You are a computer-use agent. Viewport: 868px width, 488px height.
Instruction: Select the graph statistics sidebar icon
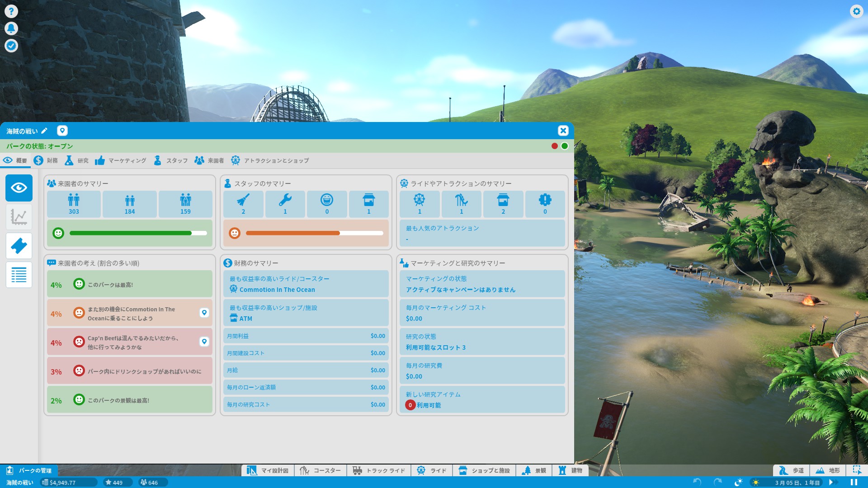point(19,217)
